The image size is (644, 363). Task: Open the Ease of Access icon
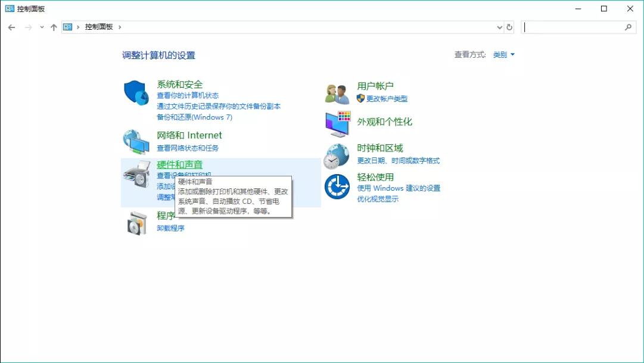[x=337, y=187]
